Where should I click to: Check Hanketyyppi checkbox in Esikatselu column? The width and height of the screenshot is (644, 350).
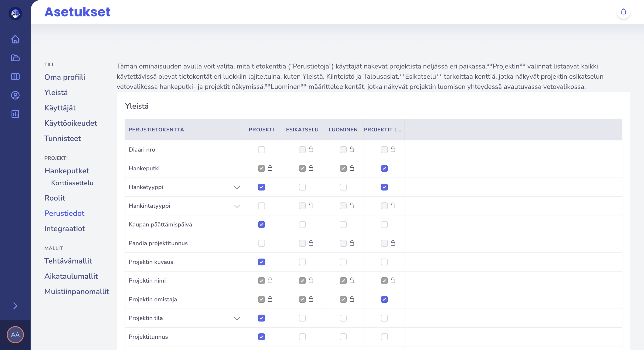tap(302, 187)
